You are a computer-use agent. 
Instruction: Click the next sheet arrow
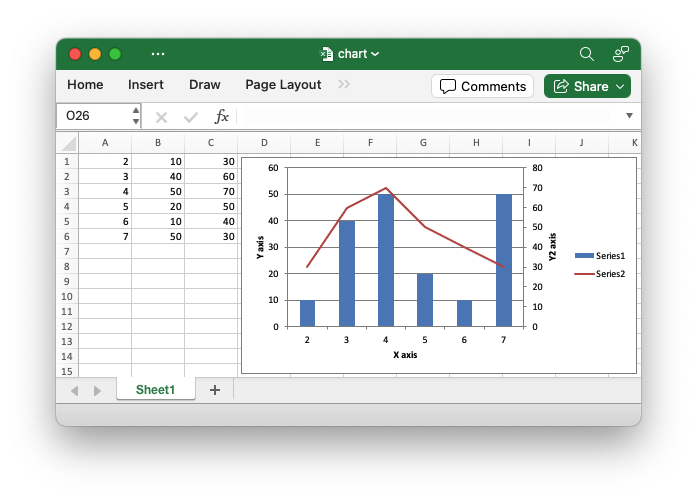pos(97,390)
